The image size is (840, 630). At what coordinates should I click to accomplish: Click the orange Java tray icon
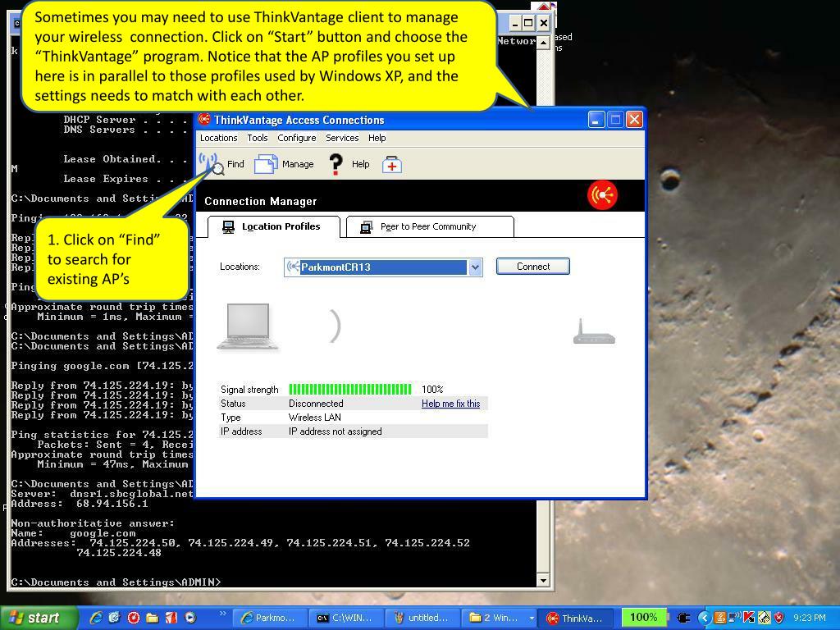tap(719, 618)
